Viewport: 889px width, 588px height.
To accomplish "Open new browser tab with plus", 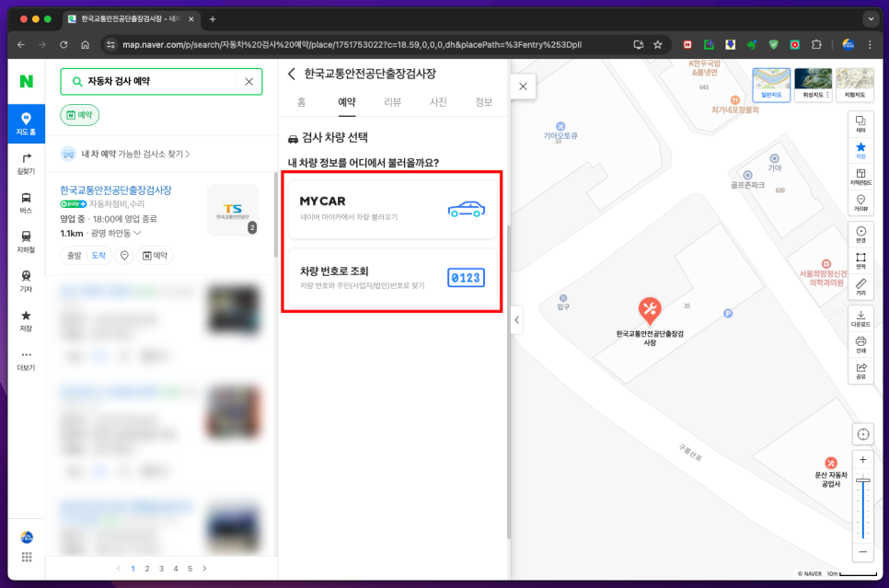I will click(x=213, y=19).
